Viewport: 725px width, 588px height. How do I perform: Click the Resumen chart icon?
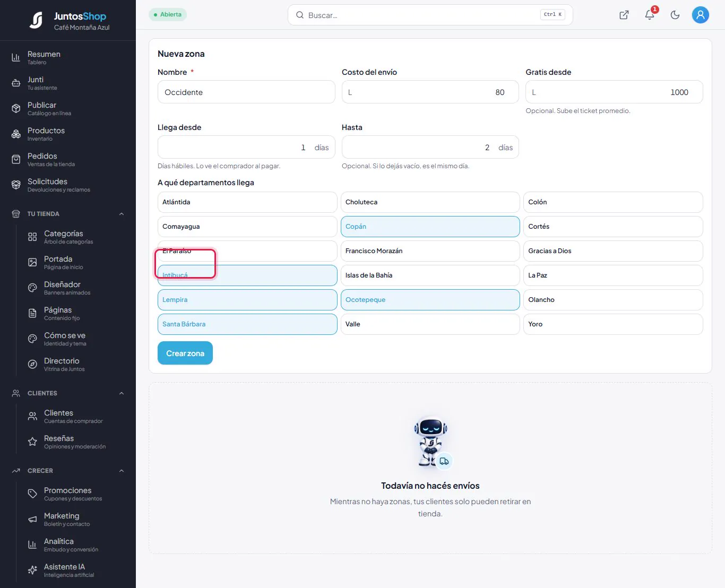tap(16, 57)
